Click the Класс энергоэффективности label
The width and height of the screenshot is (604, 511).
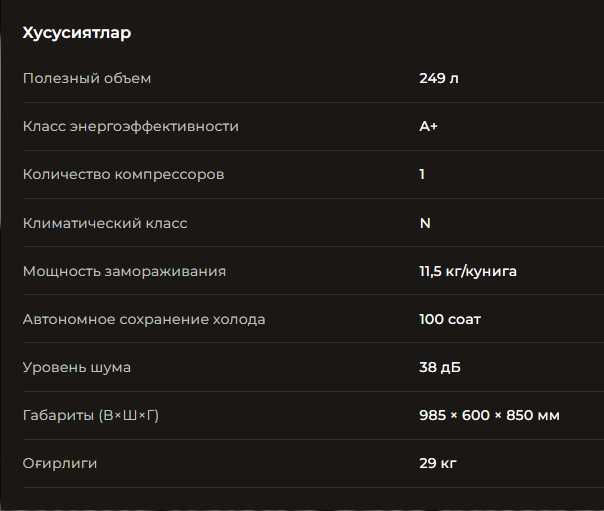(x=131, y=126)
